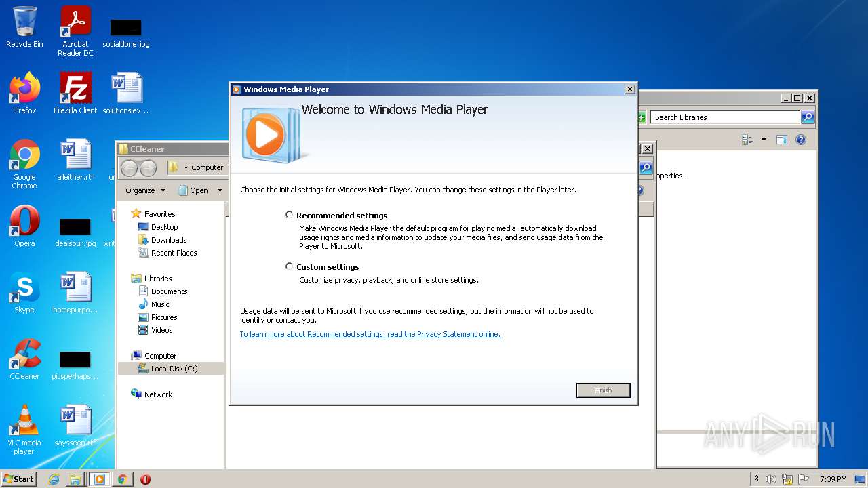Select Favorites in the navigation pane
The width and height of the screenshot is (868, 488).
[x=159, y=213]
